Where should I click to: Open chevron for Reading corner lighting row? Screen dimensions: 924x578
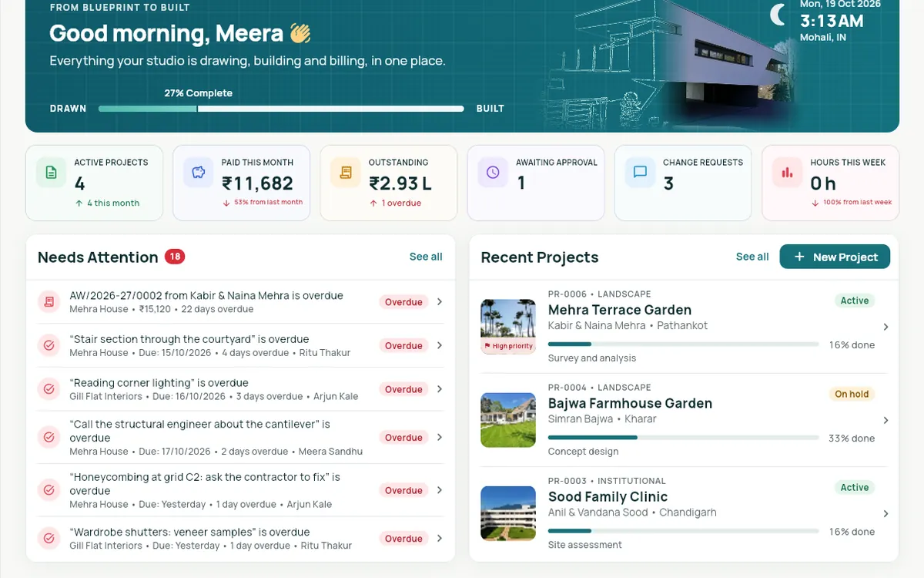440,389
